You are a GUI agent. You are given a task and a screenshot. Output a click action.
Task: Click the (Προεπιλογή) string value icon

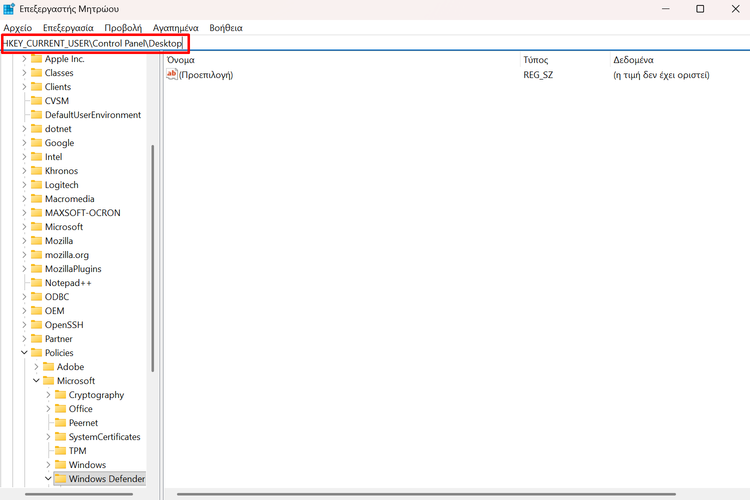click(172, 75)
